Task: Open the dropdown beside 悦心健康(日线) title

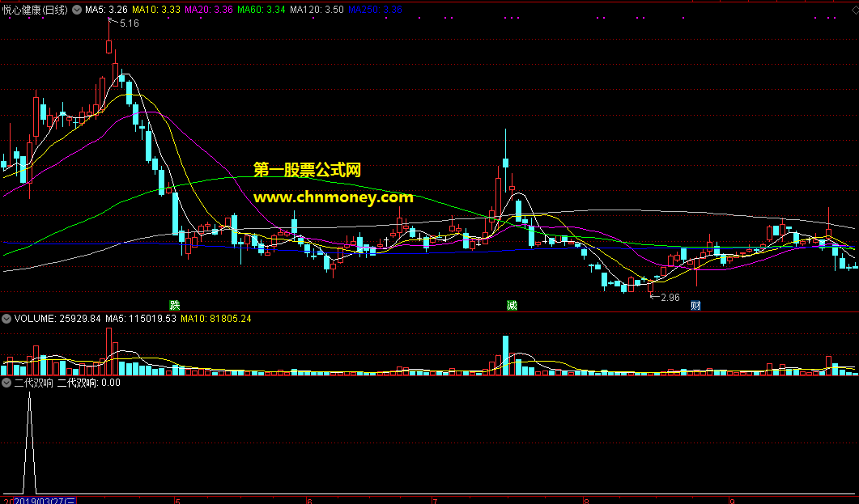Action: click(77, 10)
